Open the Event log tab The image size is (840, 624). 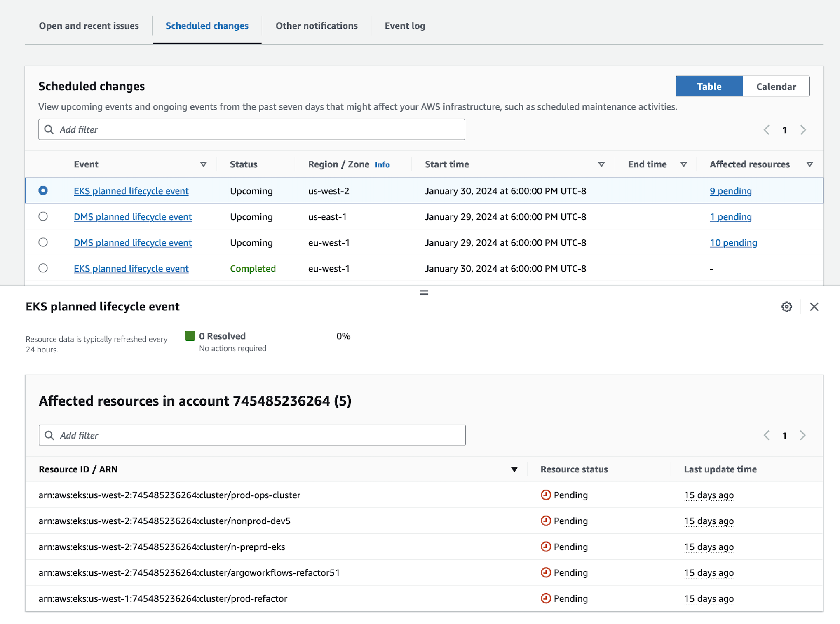[405, 26]
